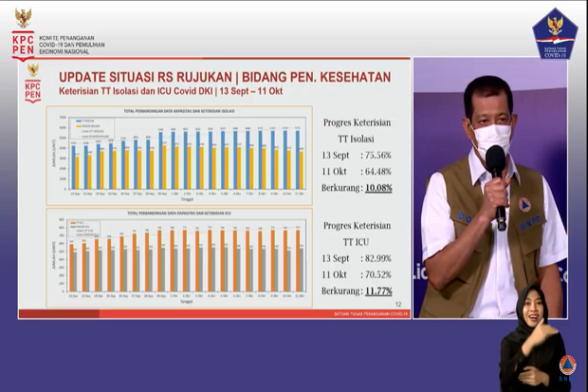Image resolution: width=588 pixels, height=392 pixels.
Task: Click the slide page number 12
Action: click(x=398, y=305)
